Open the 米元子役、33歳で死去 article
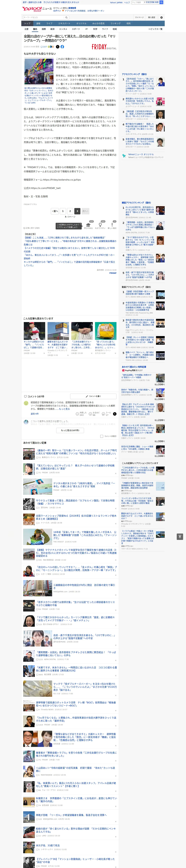This screenshot has width=186, height=868. pyautogui.click(x=48, y=845)
